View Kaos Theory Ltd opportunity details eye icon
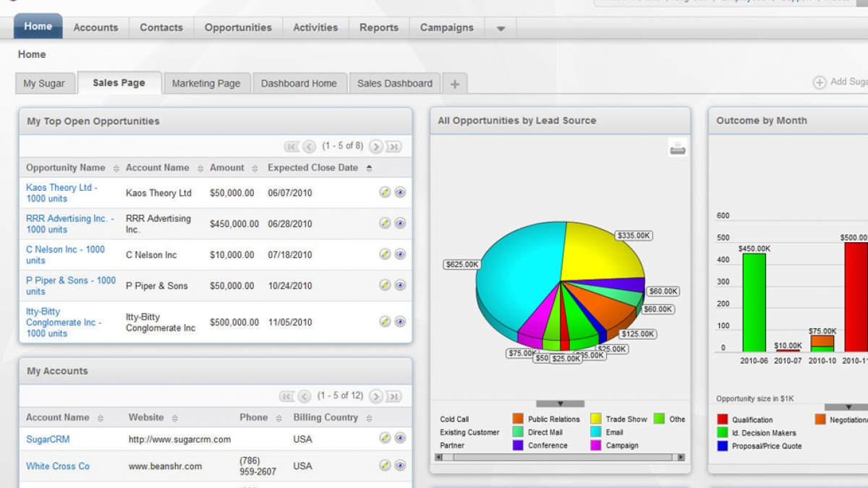868x488 pixels. tap(400, 192)
